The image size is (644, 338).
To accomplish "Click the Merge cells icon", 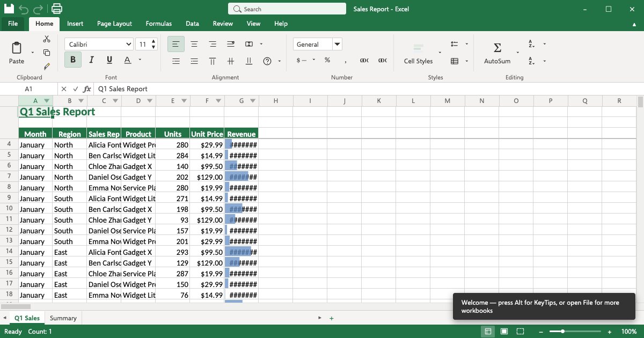I will [249, 44].
